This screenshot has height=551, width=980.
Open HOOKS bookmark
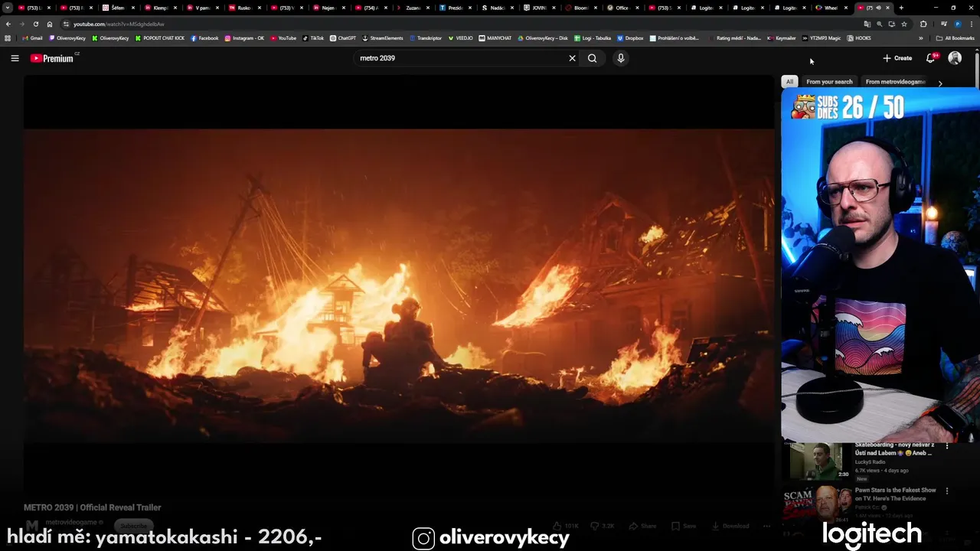point(859,38)
